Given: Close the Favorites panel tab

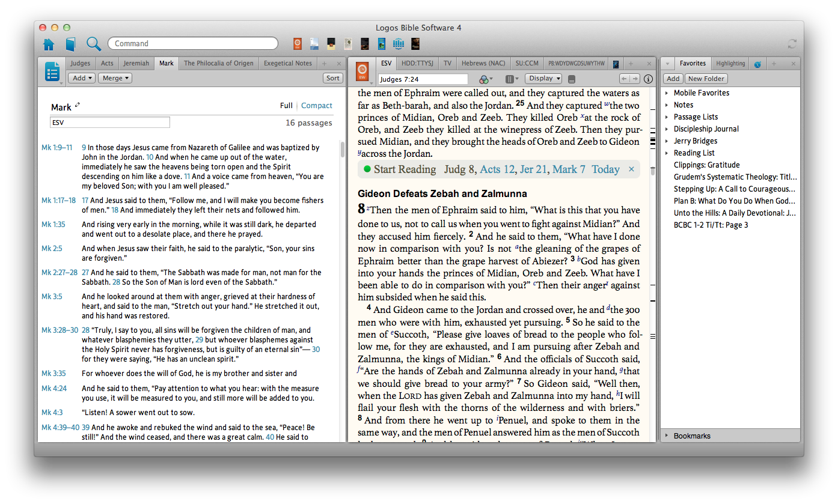Looking at the screenshot, I should (x=794, y=63).
